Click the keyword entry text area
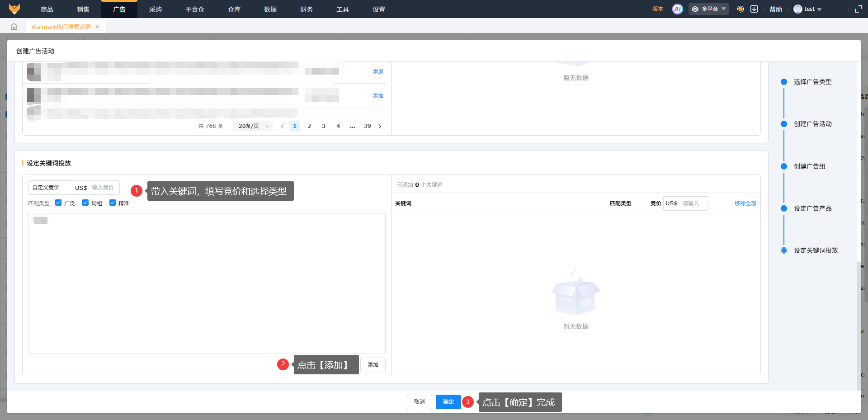This screenshot has width=868, height=420. click(207, 283)
